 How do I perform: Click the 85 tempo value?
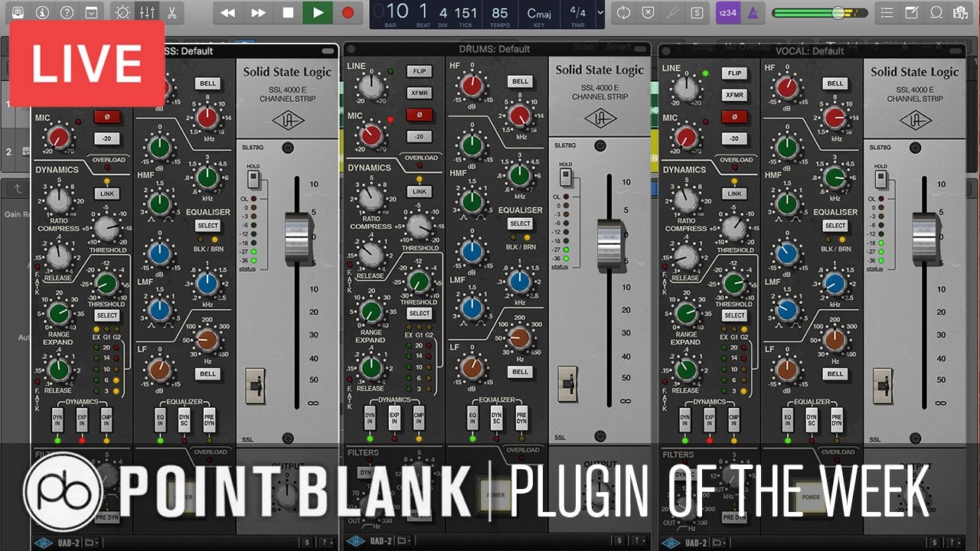tap(500, 15)
